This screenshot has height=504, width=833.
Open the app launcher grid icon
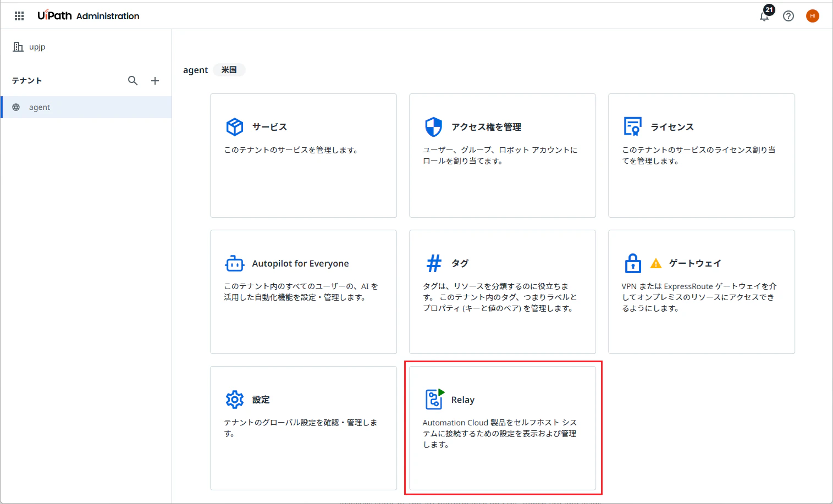pos(19,16)
